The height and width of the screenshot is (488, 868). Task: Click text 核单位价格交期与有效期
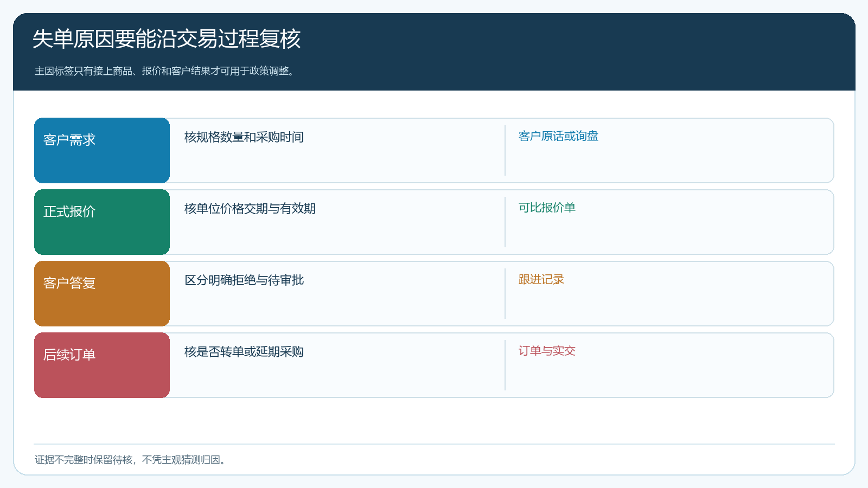click(250, 209)
